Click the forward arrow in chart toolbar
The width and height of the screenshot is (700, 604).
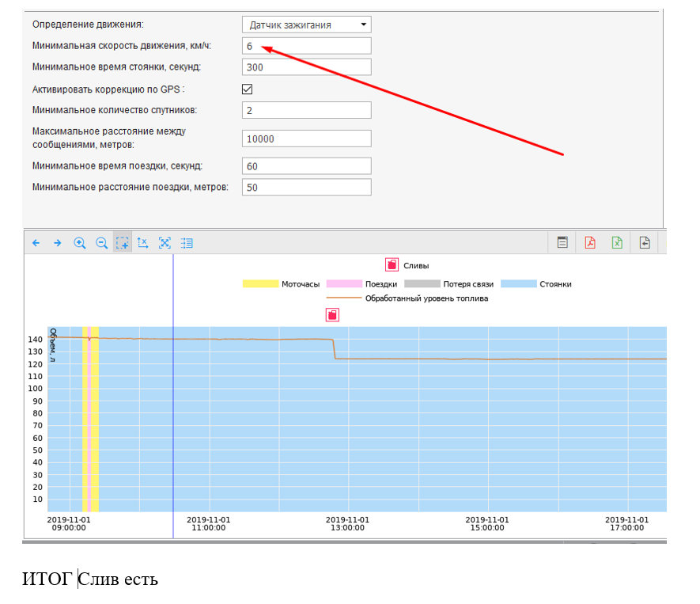pyautogui.click(x=57, y=243)
